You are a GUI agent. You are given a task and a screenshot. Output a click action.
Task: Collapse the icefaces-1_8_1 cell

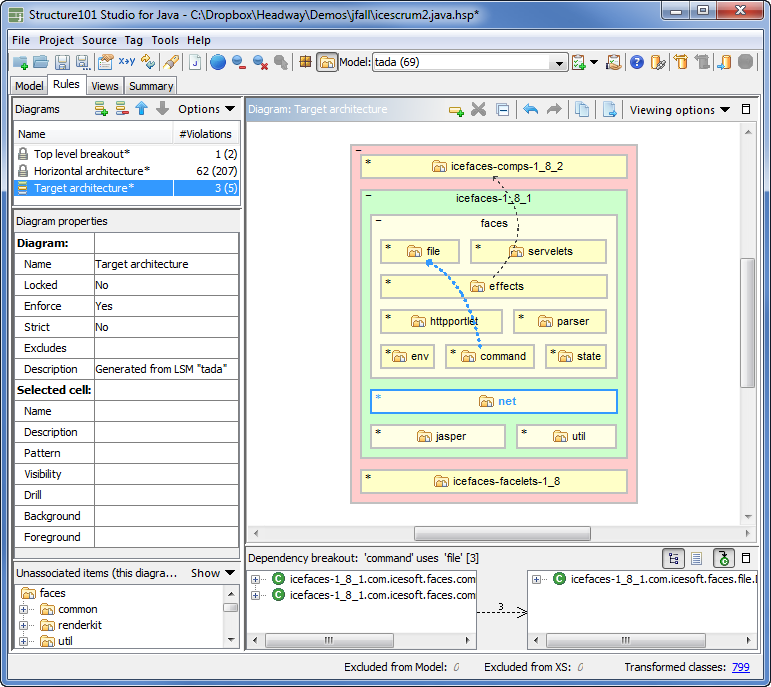368,196
